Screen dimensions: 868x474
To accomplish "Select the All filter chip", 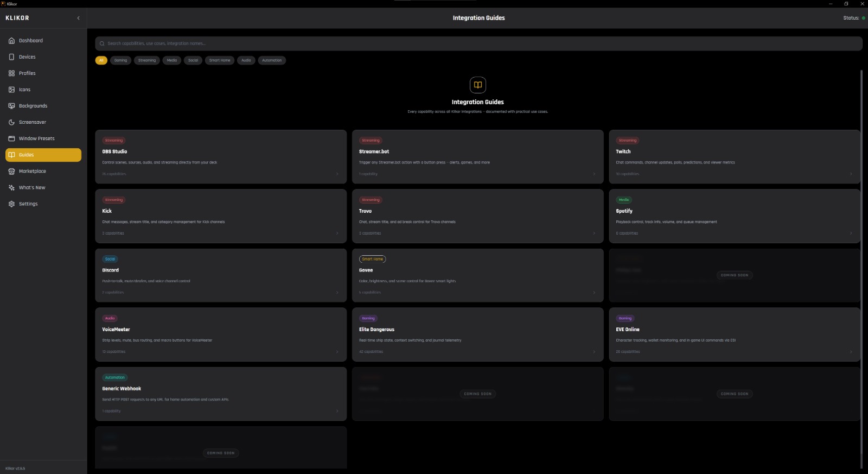I will pos(101,60).
